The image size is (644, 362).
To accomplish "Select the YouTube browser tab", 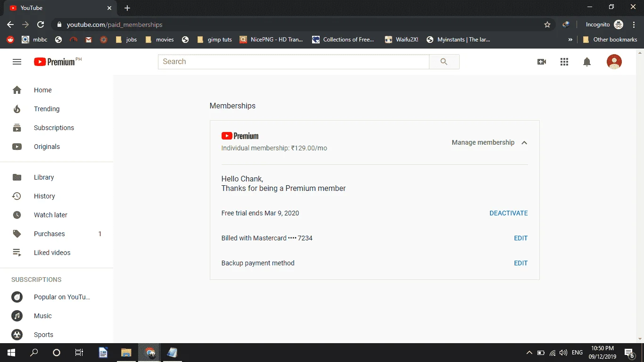I will [x=60, y=8].
